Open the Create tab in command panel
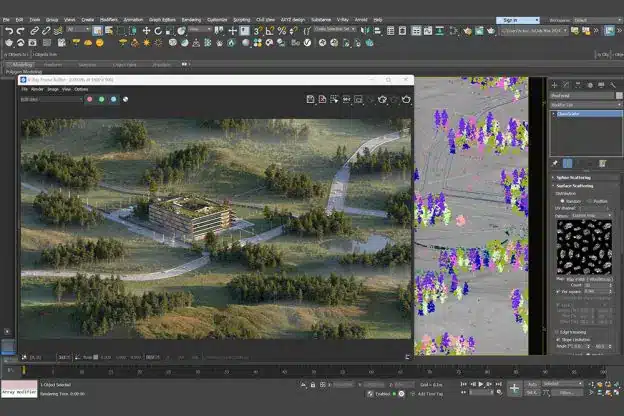This screenshot has height=416, width=624. point(554,85)
